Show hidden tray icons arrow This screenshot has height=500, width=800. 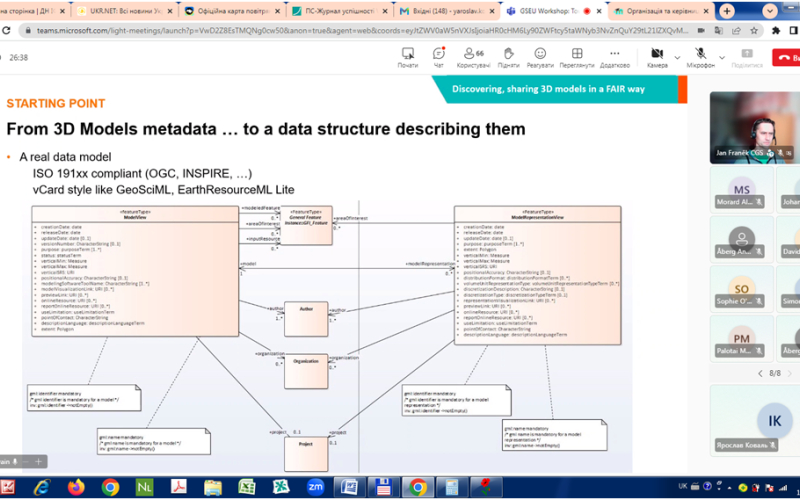pos(730,488)
